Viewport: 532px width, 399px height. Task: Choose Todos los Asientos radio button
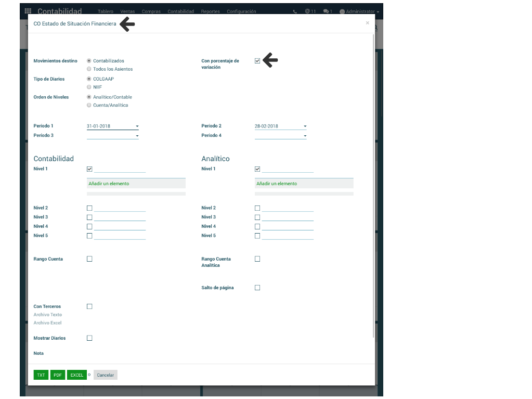pyautogui.click(x=89, y=69)
